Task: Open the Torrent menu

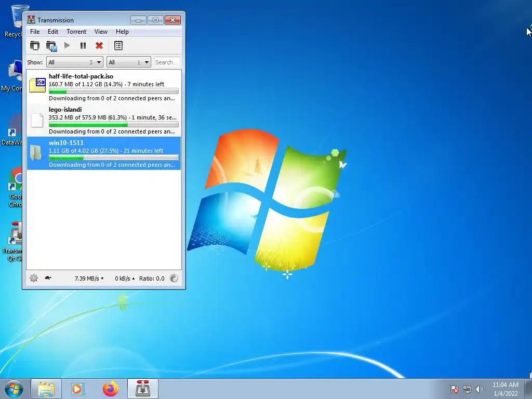Action: tap(76, 32)
